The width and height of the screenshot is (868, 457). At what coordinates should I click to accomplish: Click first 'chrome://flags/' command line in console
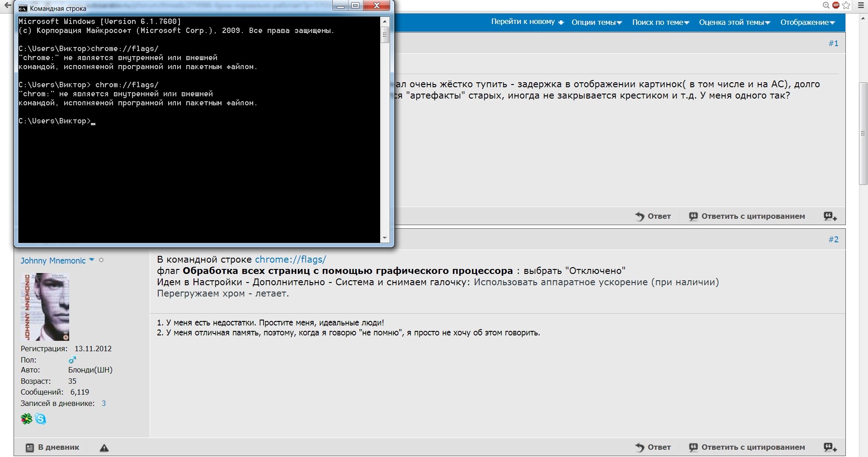tap(89, 49)
